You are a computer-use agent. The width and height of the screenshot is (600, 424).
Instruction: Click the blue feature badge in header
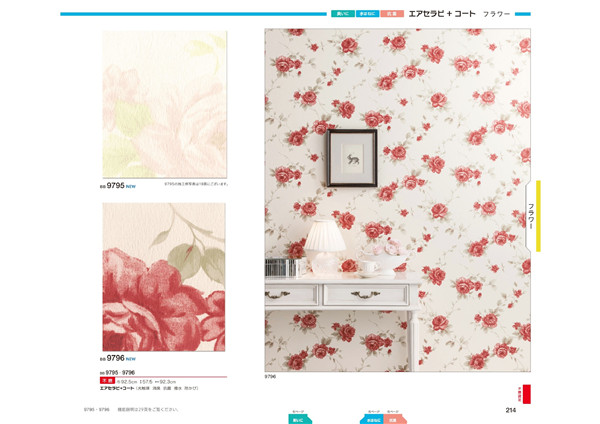click(x=367, y=14)
